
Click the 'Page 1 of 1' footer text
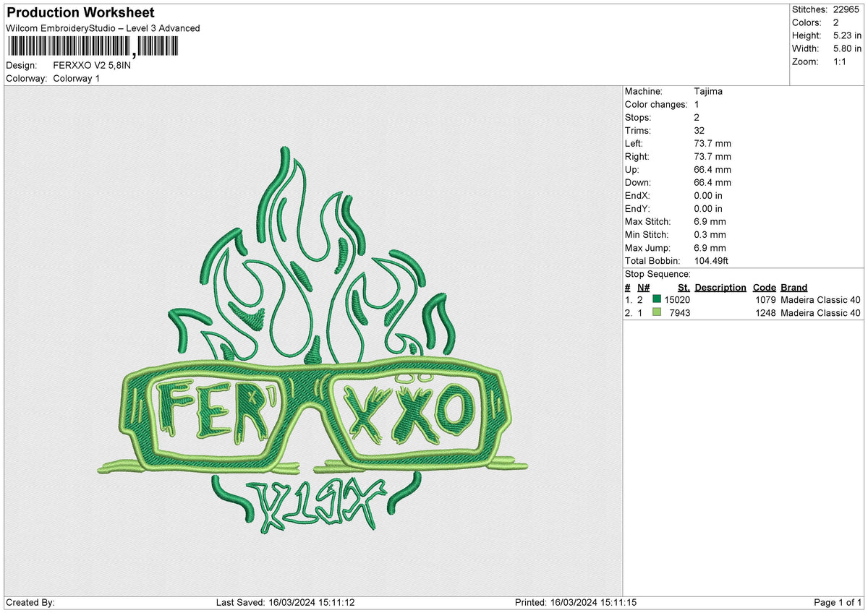tap(838, 603)
